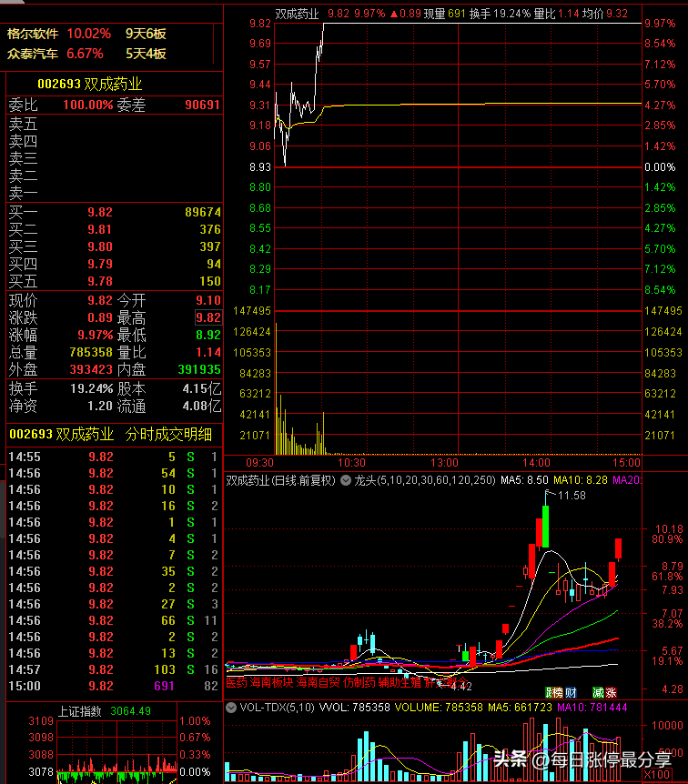Click the highlighted 最高 9.82 value box

click(208, 317)
